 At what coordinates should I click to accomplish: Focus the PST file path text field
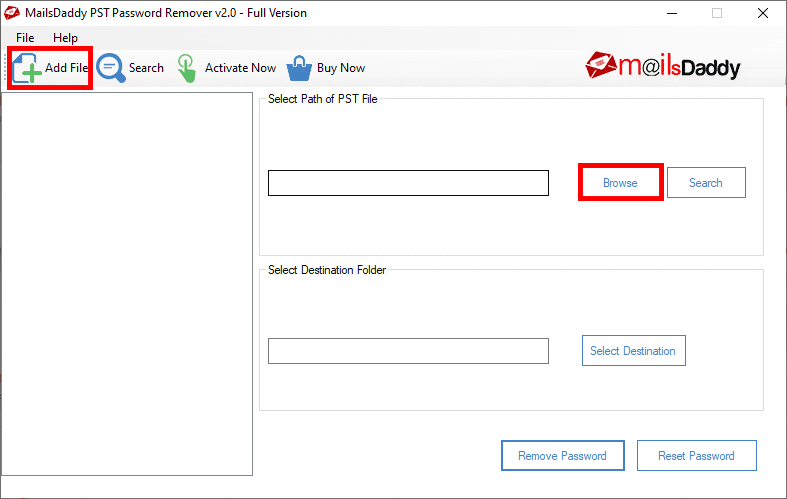pos(408,183)
